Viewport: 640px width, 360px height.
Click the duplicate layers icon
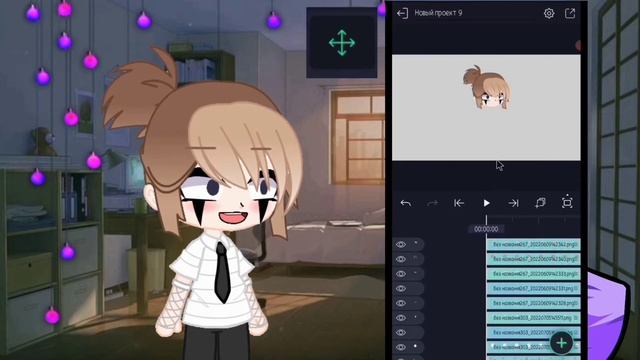[540, 203]
